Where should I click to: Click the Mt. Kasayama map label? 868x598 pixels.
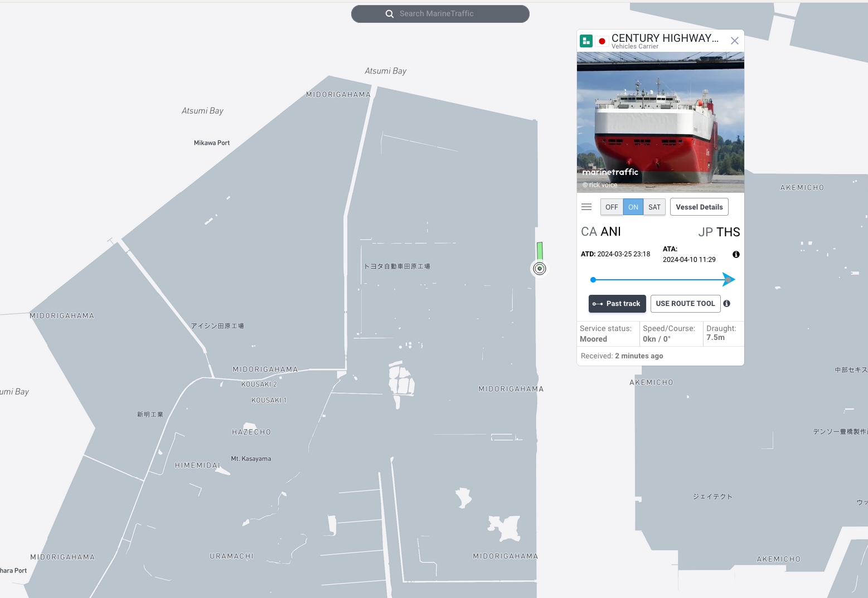251,459
